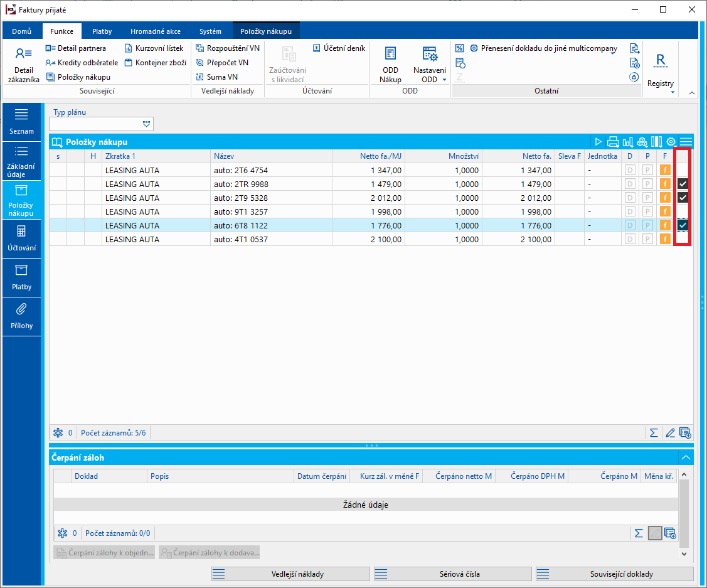Toggle D flag for auto: 9T1 3257
This screenshot has width=707, height=588.
coord(630,211)
